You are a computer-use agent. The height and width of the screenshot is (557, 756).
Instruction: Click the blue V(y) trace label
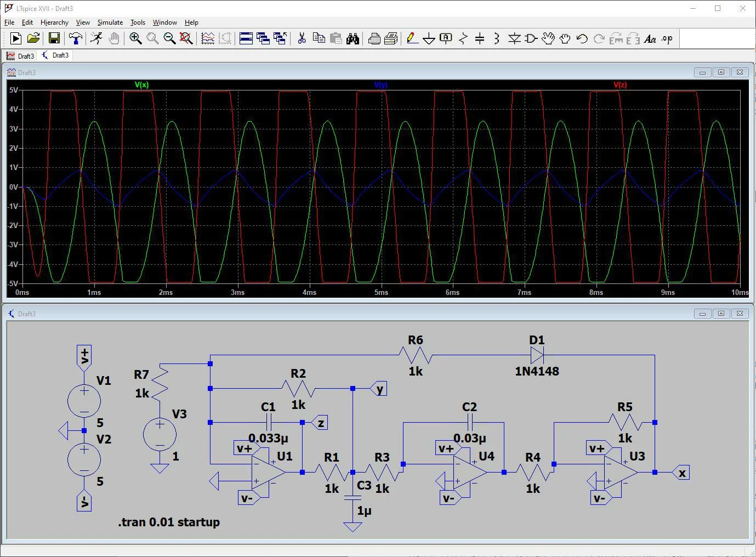click(380, 85)
